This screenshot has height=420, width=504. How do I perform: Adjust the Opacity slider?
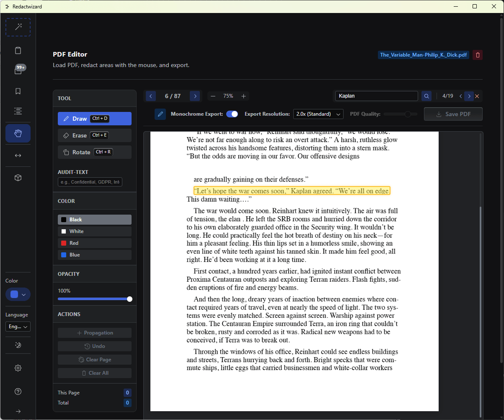pos(95,299)
